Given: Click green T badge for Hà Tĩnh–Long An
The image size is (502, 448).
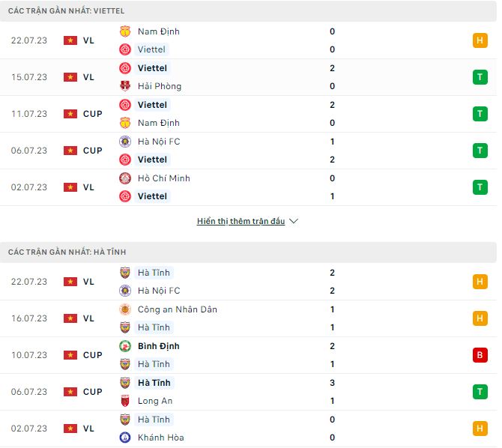Looking at the screenshot, I should [480, 392].
